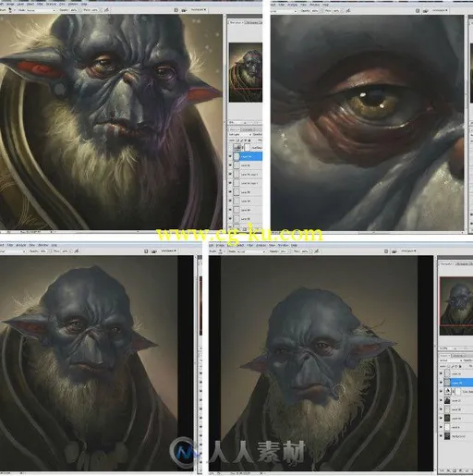The height and width of the screenshot is (476, 473).
Task: Toggle airbrush icon in bottom-left window options bar
Action: [77, 251]
